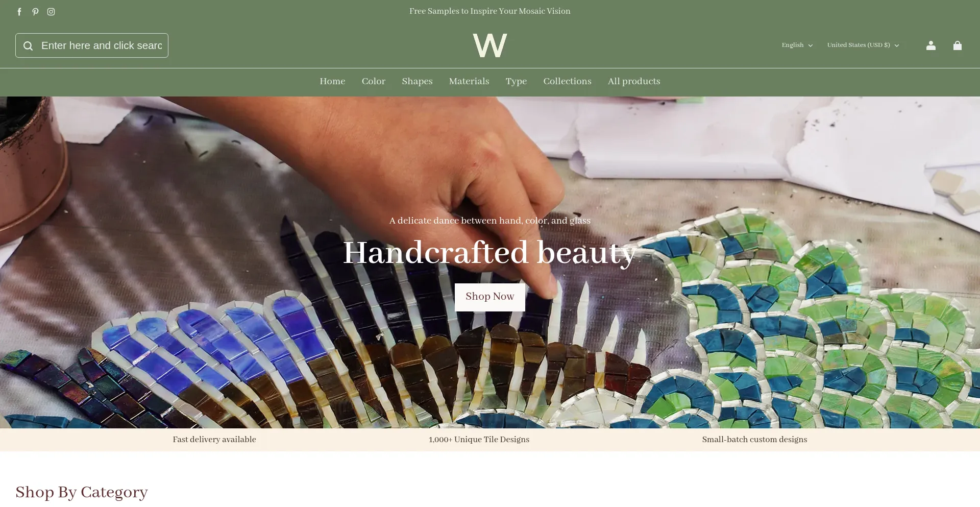Open the Home menu item
This screenshot has width=980, height=507.
pyautogui.click(x=332, y=81)
